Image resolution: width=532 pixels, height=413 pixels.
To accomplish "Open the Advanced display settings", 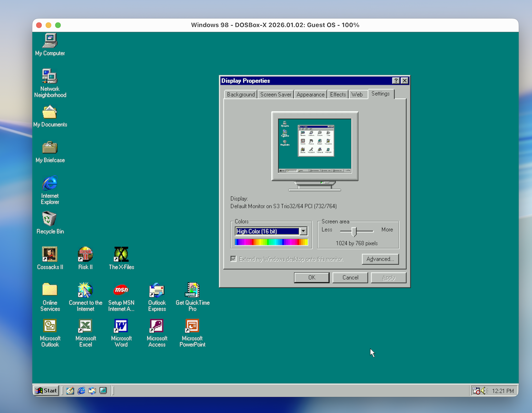I will (x=380, y=259).
